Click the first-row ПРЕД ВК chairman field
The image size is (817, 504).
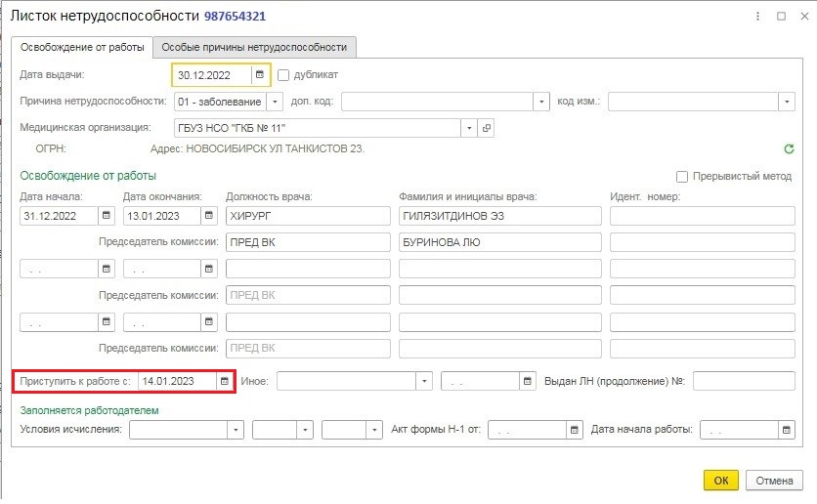[x=308, y=242]
